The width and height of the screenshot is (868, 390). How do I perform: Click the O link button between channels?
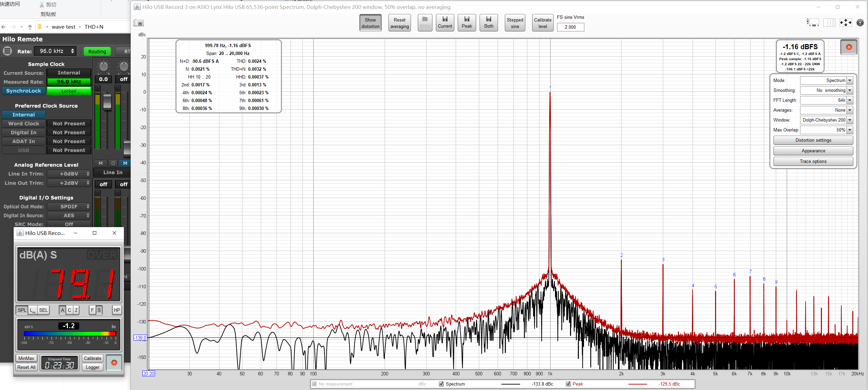click(113, 163)
